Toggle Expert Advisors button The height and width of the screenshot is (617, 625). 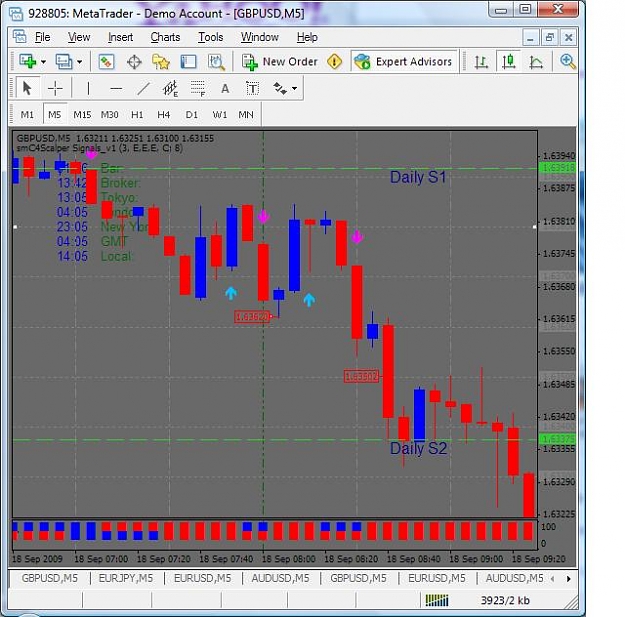pyautogui.click(x=403, y=62)
